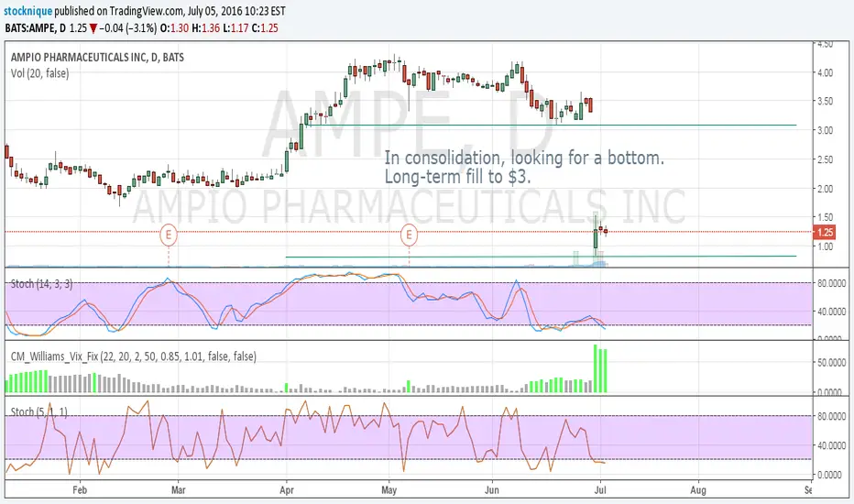Click the 3.50 price axis label
Screen dimensions: 854x504
coord(825,102)
